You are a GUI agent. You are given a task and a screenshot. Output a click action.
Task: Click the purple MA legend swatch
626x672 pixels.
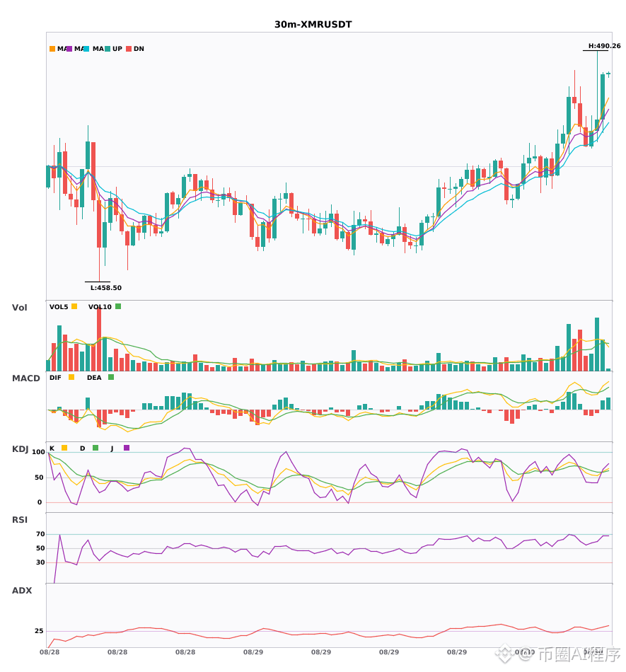69,49
